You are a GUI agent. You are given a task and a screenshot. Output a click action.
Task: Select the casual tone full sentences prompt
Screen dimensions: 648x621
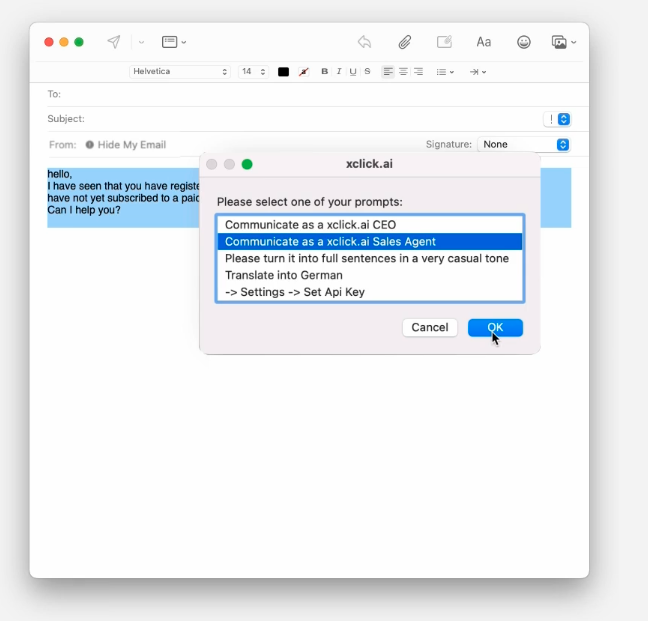[x=369, y=259]
